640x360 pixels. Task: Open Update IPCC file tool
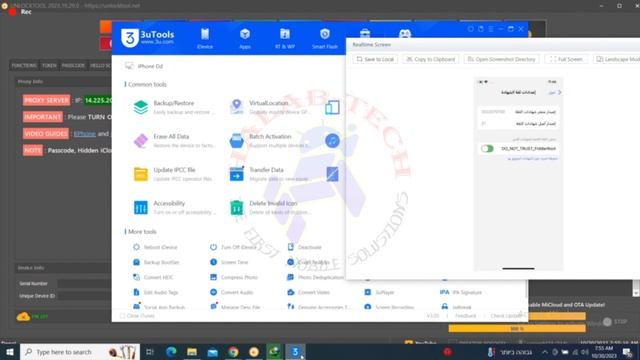coord(173,174)
